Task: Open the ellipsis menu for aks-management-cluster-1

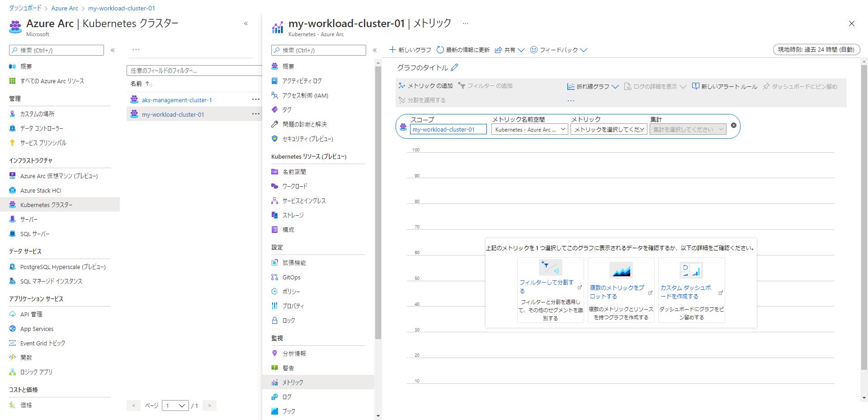Action: coord(255,99)
